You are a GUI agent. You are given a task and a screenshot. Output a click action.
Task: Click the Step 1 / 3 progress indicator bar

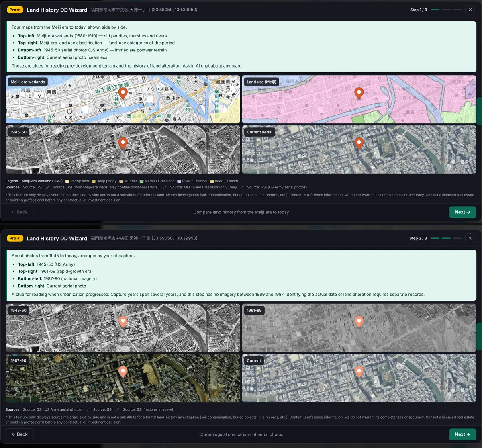(446, 10)
